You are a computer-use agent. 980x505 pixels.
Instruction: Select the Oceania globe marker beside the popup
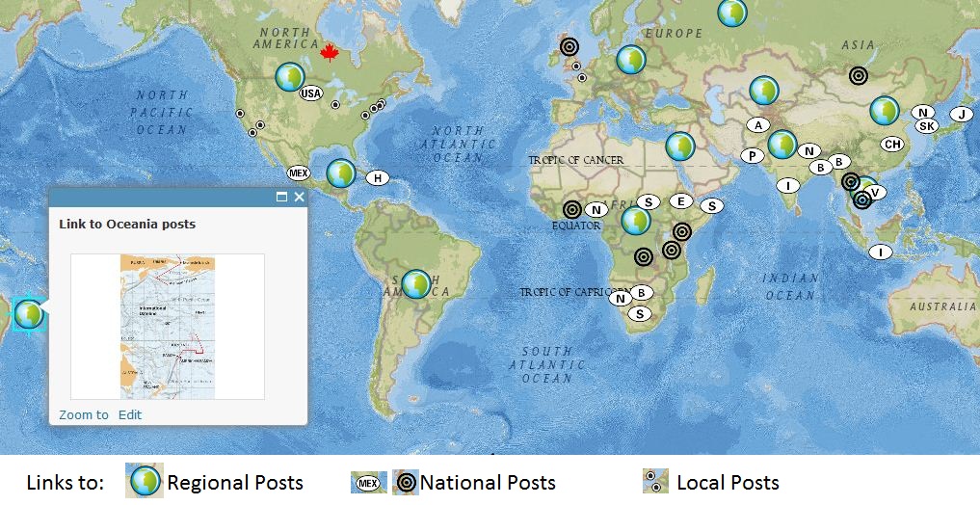point(29,313)
